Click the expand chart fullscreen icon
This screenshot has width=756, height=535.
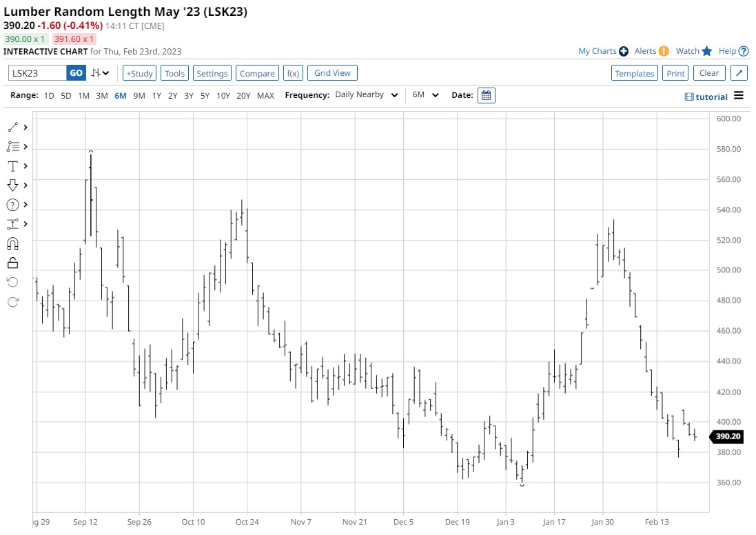tap(739, 73)
